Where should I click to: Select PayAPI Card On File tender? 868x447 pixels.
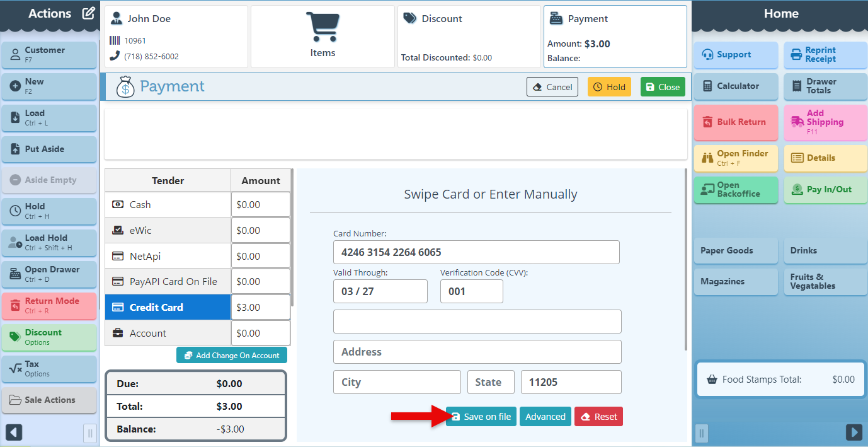[x=168, y=282]
